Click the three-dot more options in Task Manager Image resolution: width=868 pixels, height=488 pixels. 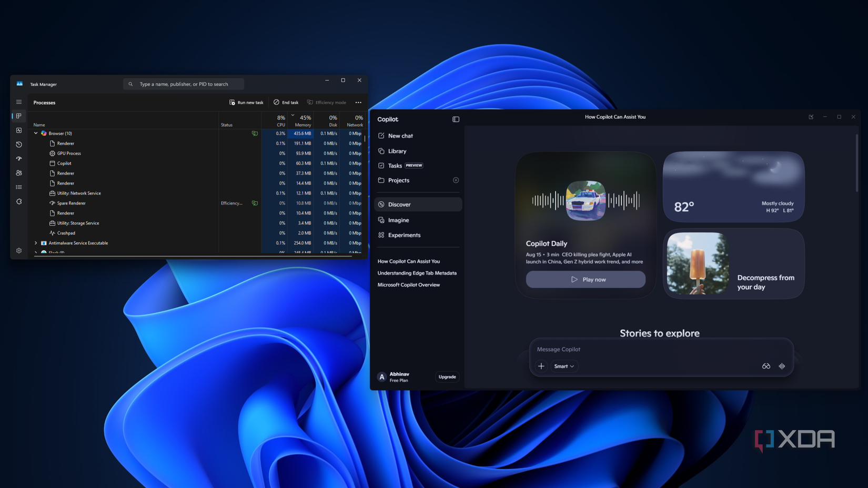[x=358, y=103]
